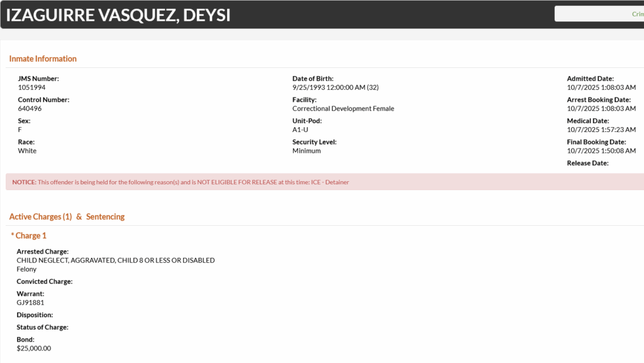Click the 'Date of Birth' field label

(x=313, y=79)
